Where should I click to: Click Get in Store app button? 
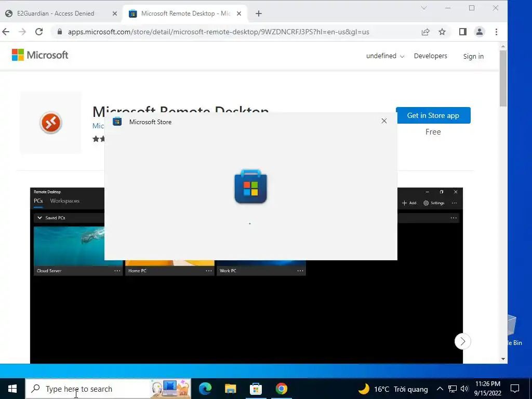433,115
